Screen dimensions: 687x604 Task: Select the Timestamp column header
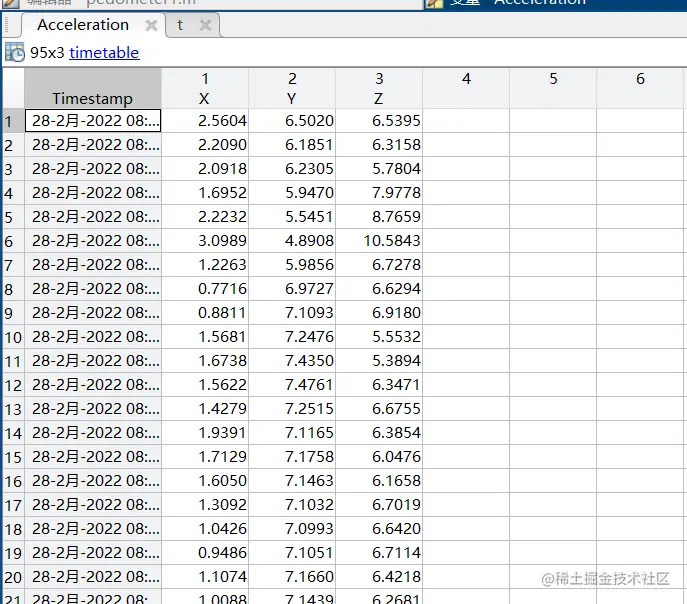pyautogui.click(x=93, y=89)
